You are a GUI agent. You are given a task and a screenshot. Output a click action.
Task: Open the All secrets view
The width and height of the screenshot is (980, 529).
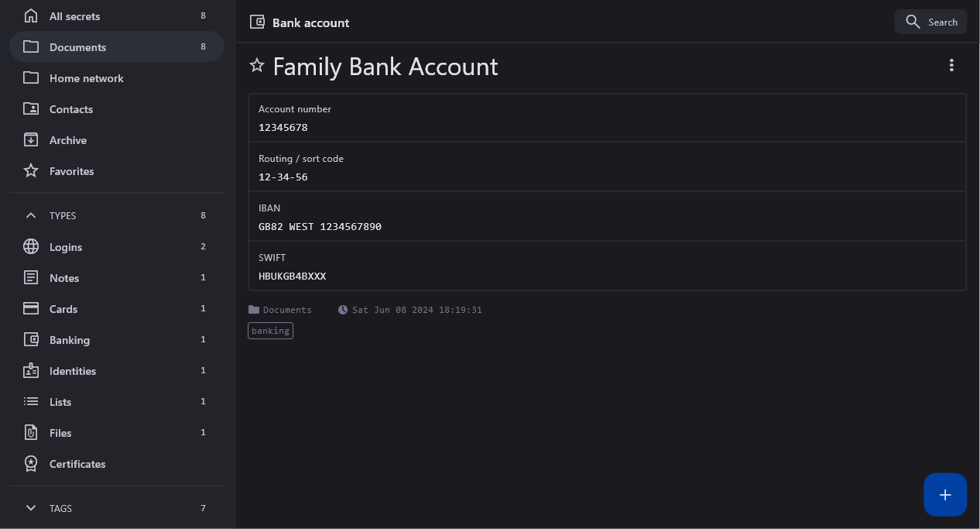(74, 16)
